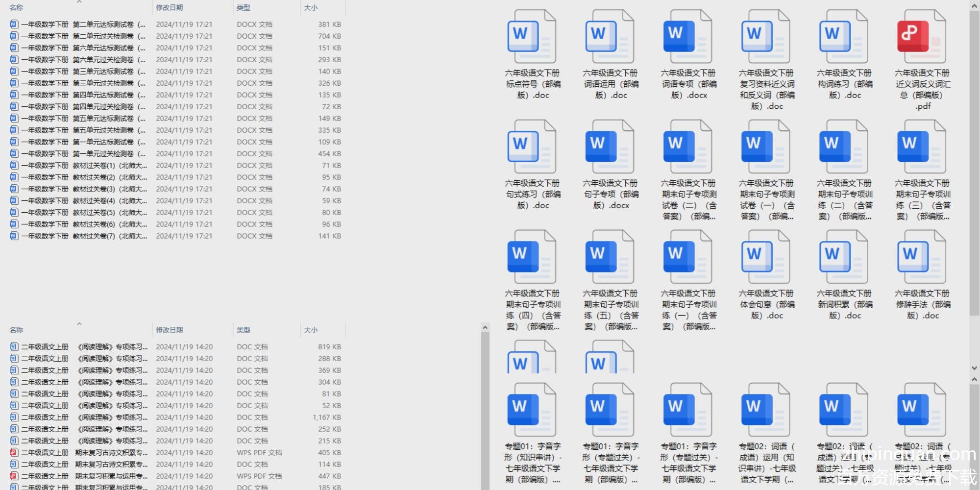Click the vertical scrollbar of 六年级语文 pane

[974, 162]
